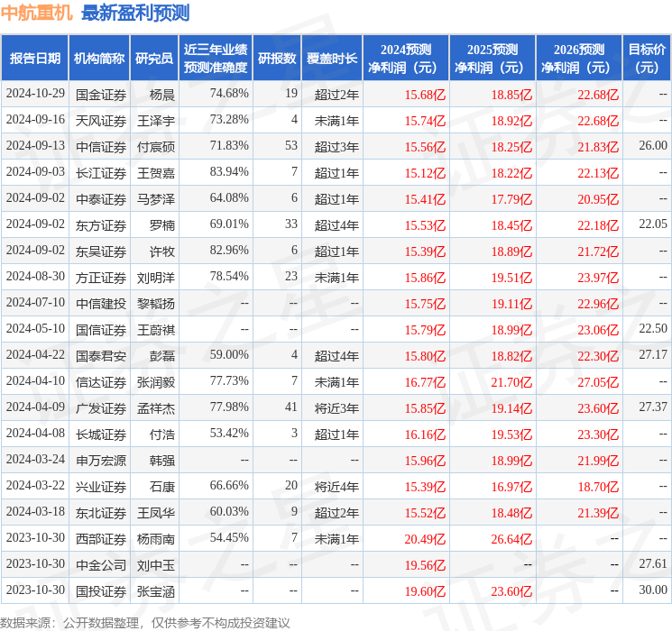672x631 pixels.
Task: Click the 17.79亿 forecast value
Action: click(x=511, y=199)
